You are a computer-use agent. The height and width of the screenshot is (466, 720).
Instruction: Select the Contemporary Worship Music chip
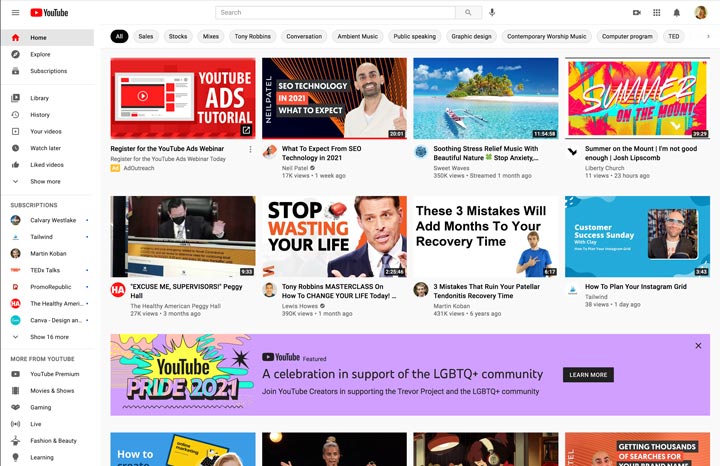point(546,36)
